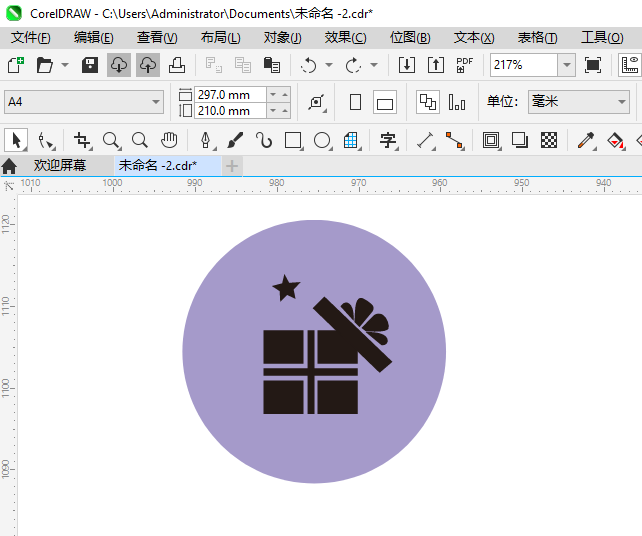Click the 217% zoom level field
Screen dimensions: 642x536
pos(524,65)
